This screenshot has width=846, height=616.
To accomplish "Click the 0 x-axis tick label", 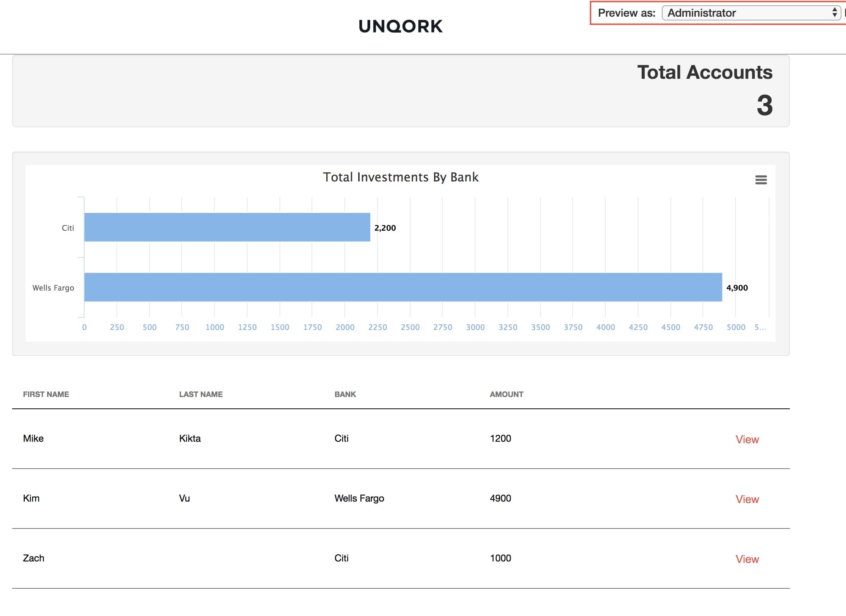I will pos(84,327).
